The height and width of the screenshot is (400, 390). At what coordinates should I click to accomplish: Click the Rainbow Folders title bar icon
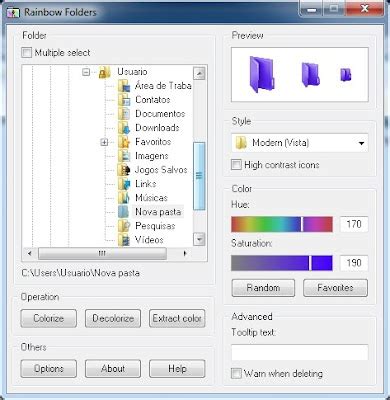pyautogui.click(x=13, y=13)
